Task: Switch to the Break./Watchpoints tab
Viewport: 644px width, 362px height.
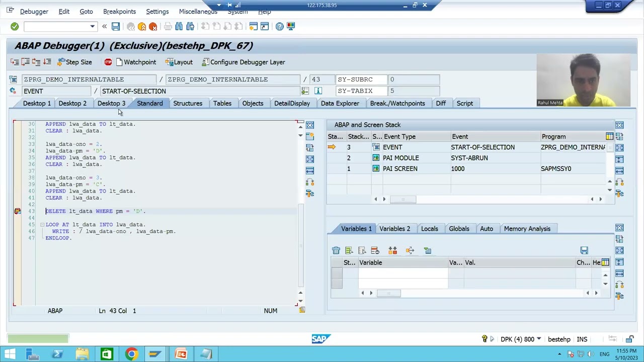Action: (x=397, y=103)
